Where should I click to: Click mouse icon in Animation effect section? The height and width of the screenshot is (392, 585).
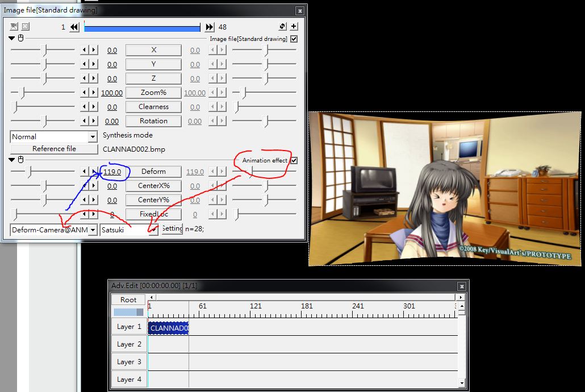tap(21, 160)
